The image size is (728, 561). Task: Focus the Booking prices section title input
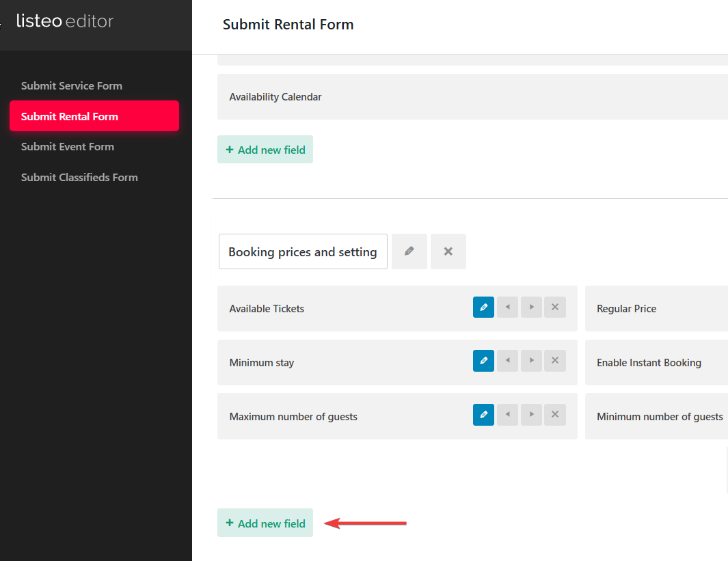tap(303, 252)
